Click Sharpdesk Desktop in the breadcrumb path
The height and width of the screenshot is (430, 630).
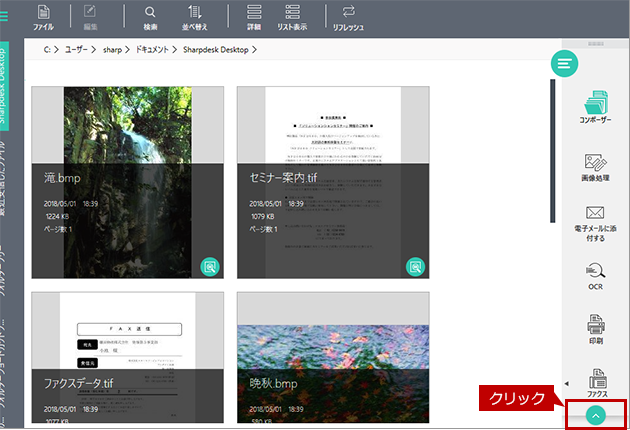coord(216,49)
